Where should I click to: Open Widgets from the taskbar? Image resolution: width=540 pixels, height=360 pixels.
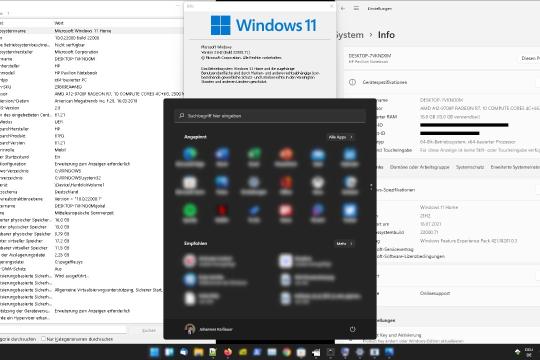coord(169,352)
